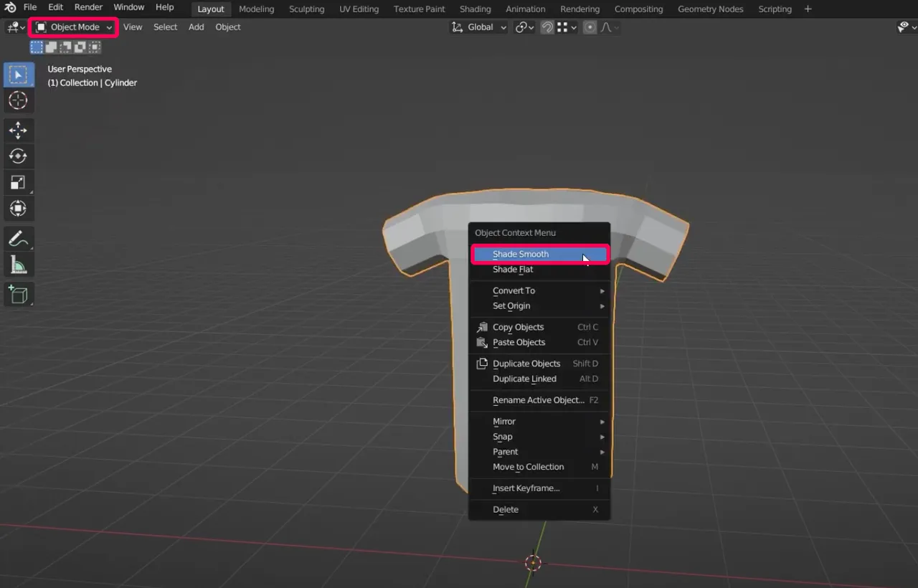Click Duplicate Objects in the context menu
The width and height of the screenshot is (918, 588).
pos(526,364)
